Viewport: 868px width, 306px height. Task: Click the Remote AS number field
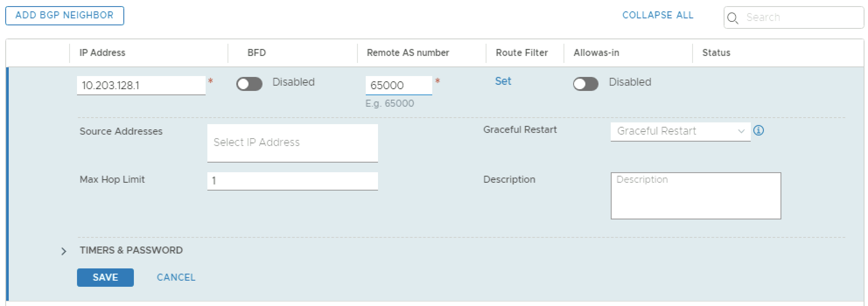pyautogui.click(x=398, y=85)
